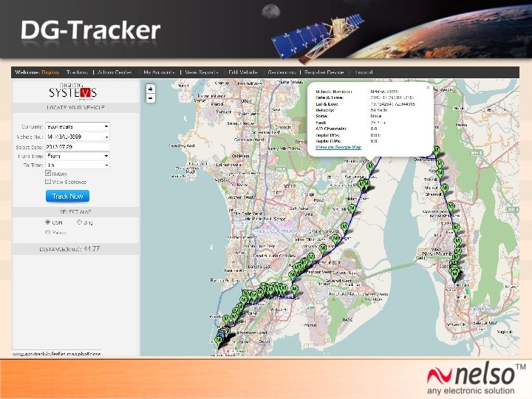Click the Digilog username in welcome text

[50, 72]
